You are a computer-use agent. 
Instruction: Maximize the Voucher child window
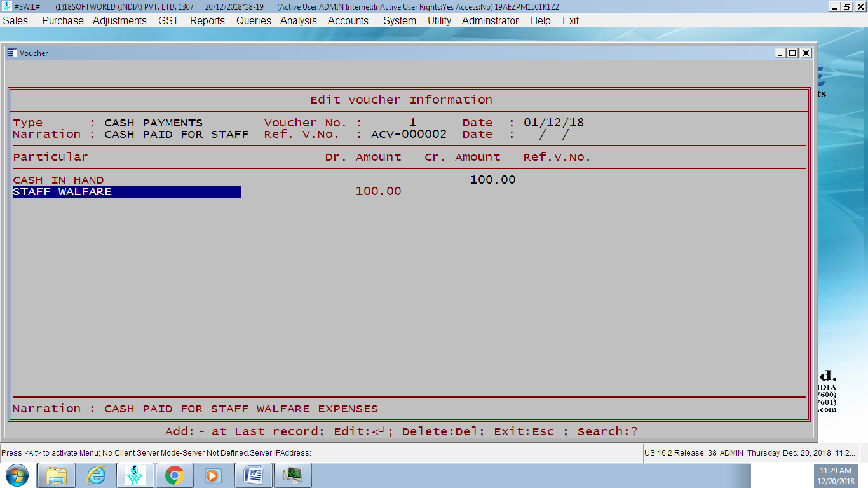click(792, 53)
